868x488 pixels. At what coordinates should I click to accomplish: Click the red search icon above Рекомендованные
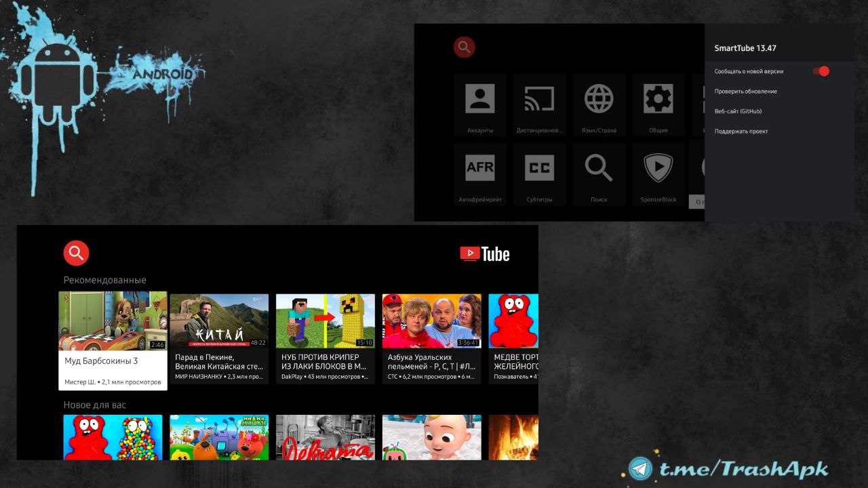[x=77, y=253]
